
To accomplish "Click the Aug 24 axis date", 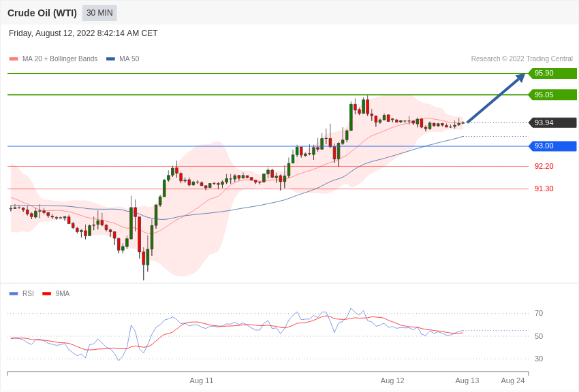I will coord(512,380).
